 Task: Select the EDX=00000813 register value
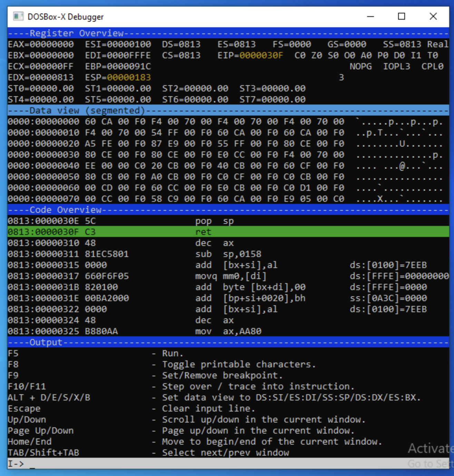41,77
